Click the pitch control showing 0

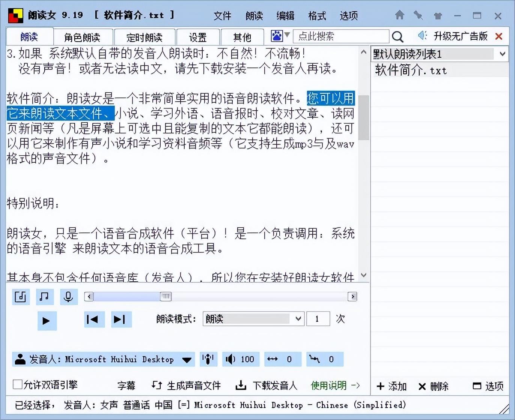tap(325, 359)
